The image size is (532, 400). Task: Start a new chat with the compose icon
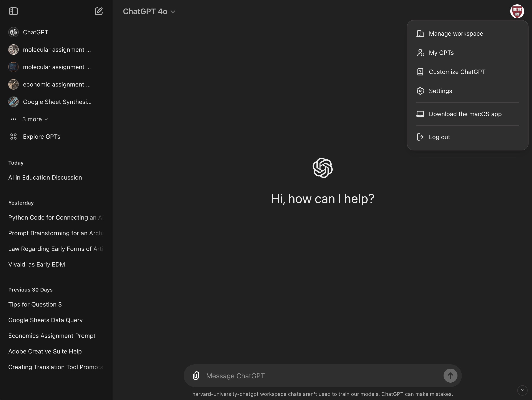[99, 11]
